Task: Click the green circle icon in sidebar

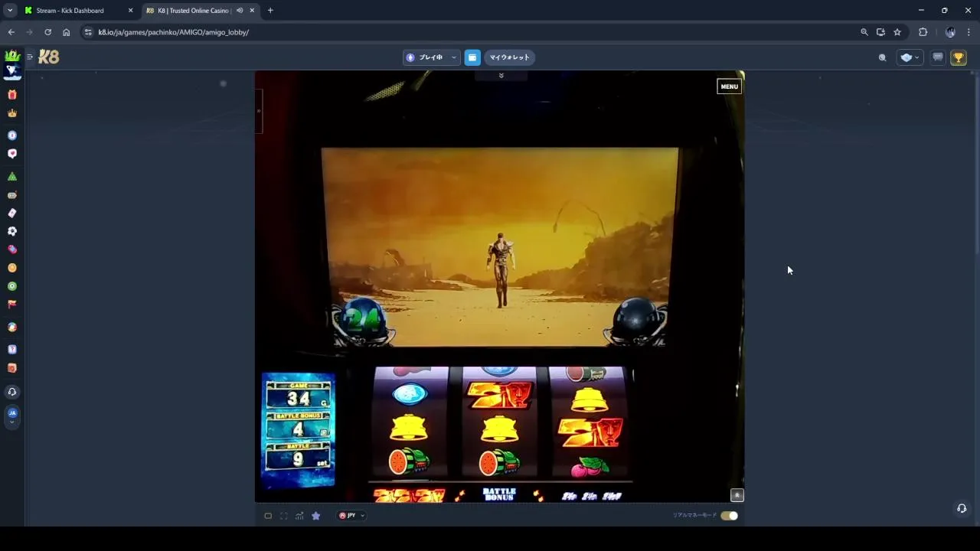Action: (x=11, y=286)
